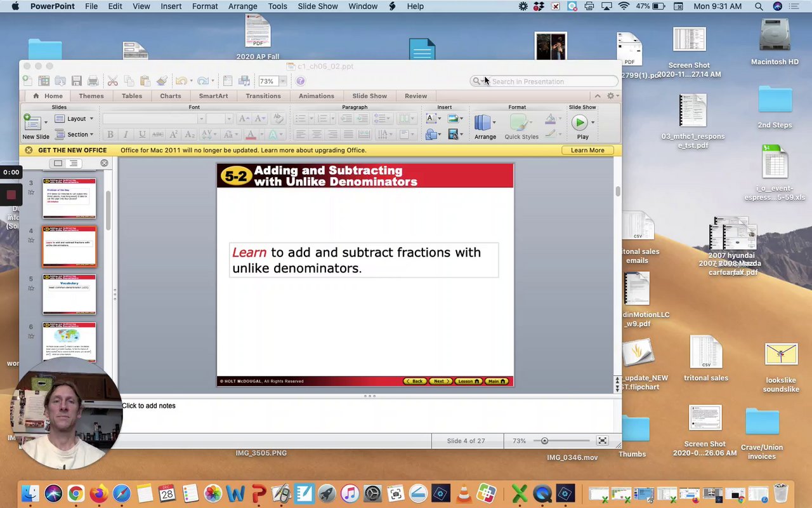Toggle Align Text Left
Image resolution: width=812 pixels, height=508 pixels.
pos(301,134)
